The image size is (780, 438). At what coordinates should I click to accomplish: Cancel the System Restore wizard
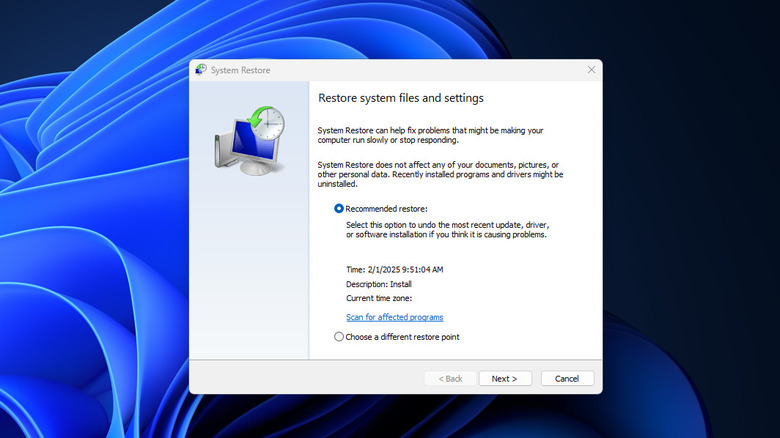[x=567, y=379]
